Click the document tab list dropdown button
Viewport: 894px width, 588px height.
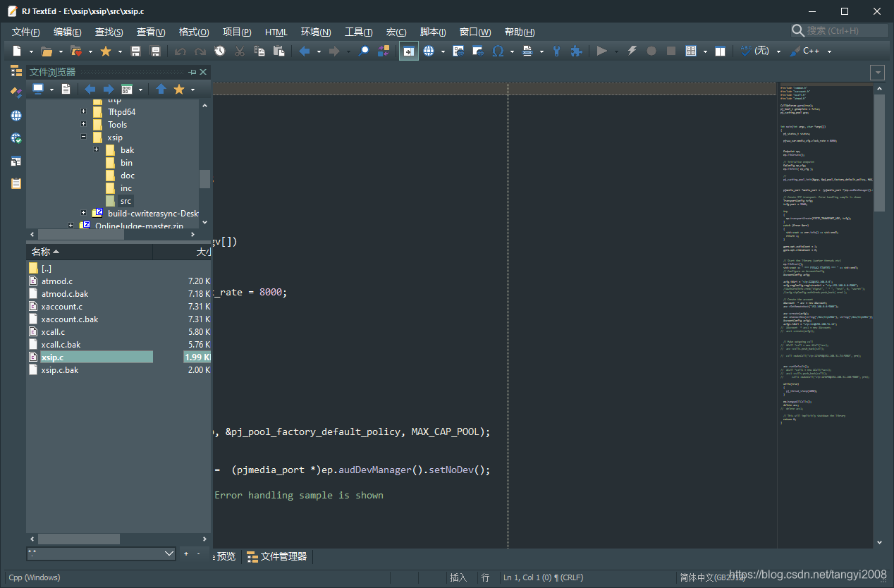pyautogui.click(x=878, y=73)
